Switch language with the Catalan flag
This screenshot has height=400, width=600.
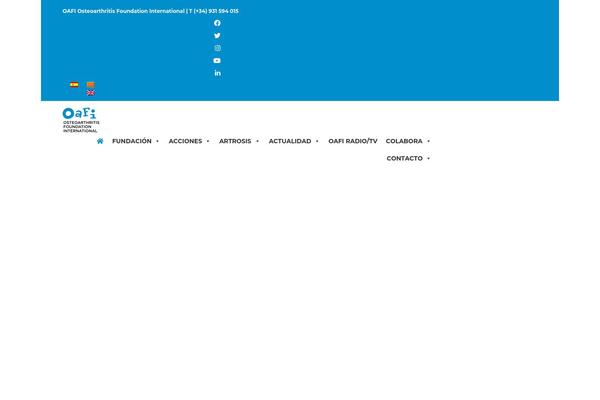[x=90, y=85]
